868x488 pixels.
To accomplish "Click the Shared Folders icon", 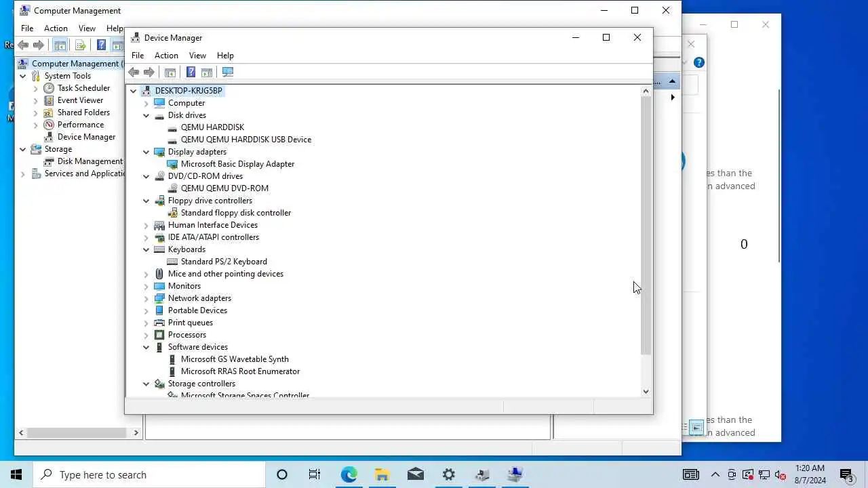I will pos(49,113).
